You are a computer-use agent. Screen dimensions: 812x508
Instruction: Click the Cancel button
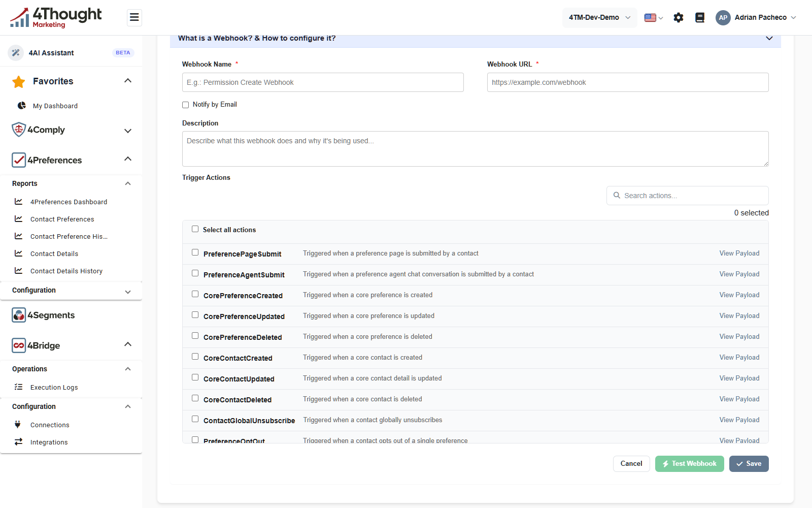tap(631, 464)
